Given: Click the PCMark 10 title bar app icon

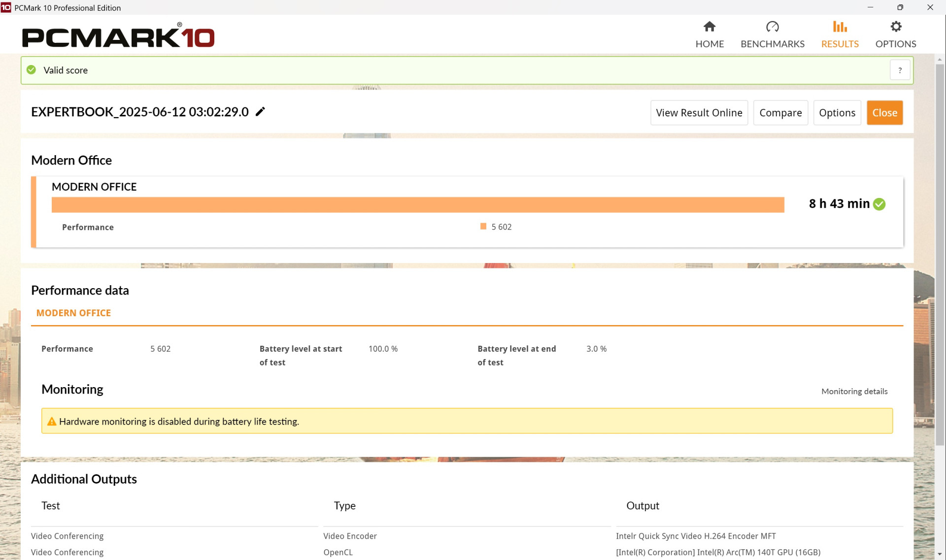Looking at the screenshot, I should 6,7.
